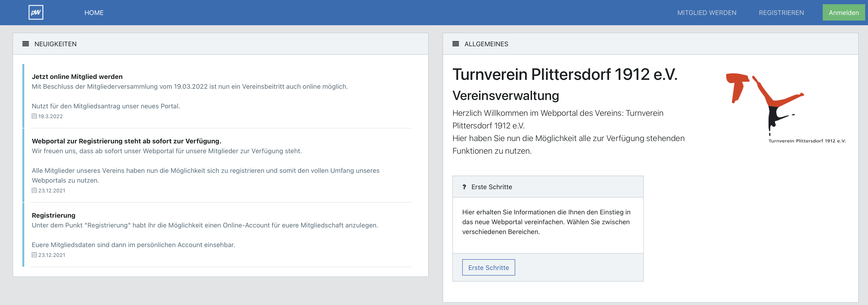Select the headline "Jetzt online Mitglied werden"
This screenshot has width=868, height=305.
(77, 77)
